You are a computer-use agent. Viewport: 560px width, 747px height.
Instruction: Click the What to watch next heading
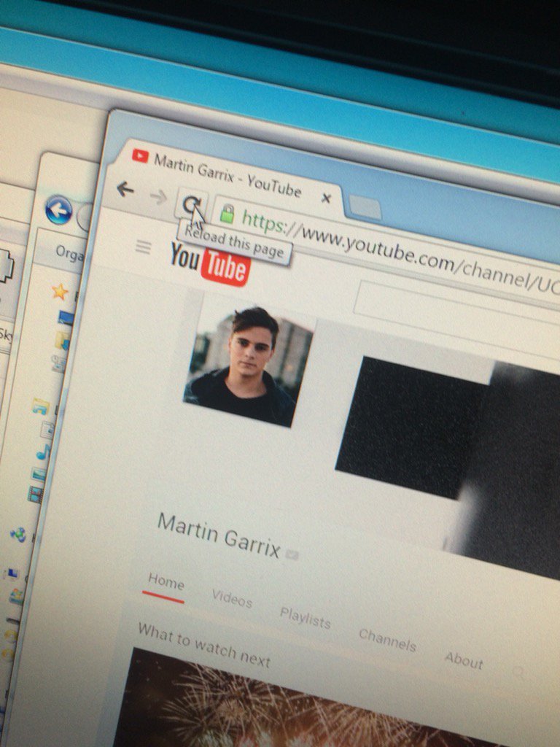click(x=204, y=646)
